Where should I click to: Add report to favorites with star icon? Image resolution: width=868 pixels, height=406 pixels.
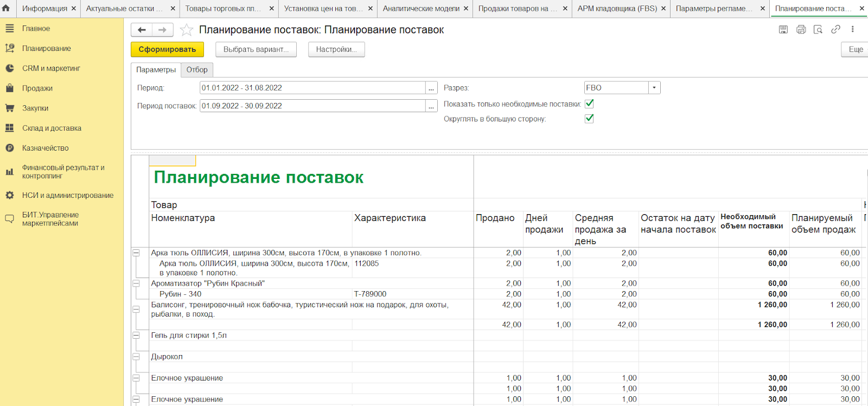tap(186, 30)
